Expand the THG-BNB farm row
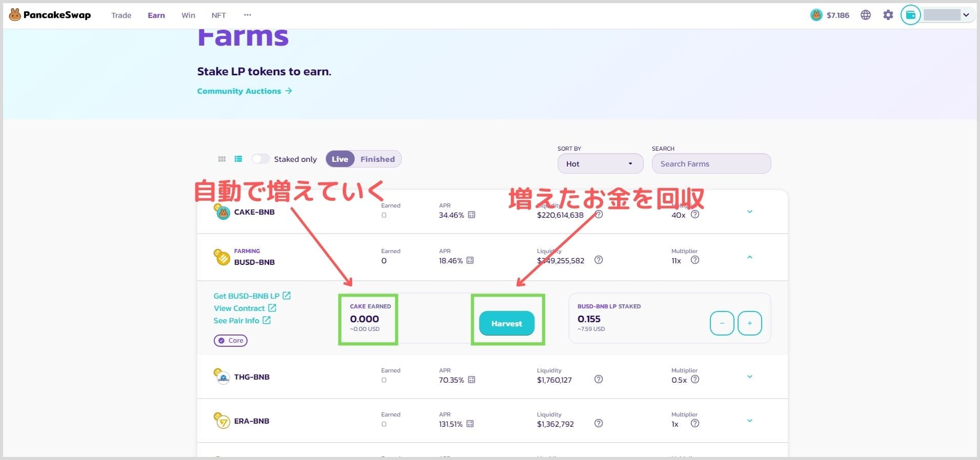Screen dimensions: 980x460 tap(749, 377)
